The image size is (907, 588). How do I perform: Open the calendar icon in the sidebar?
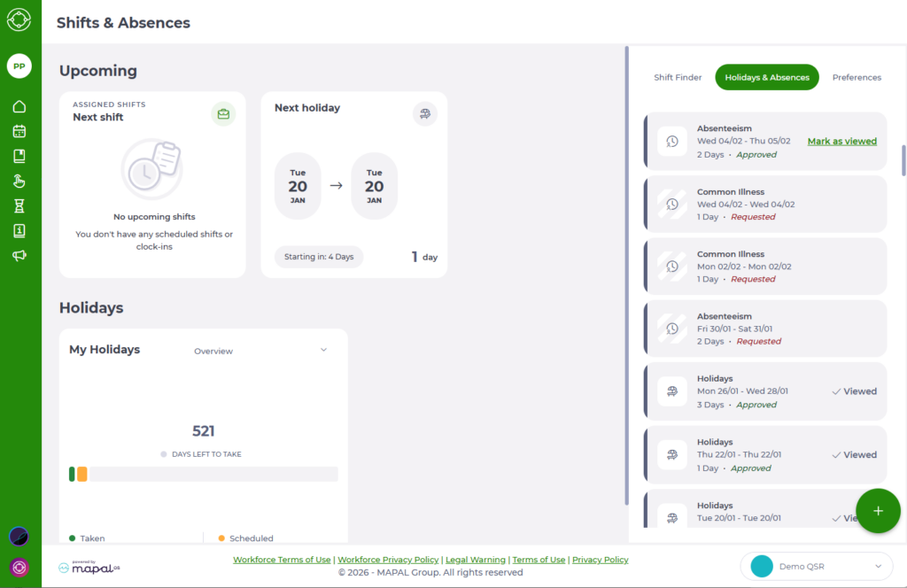point(19,131)
